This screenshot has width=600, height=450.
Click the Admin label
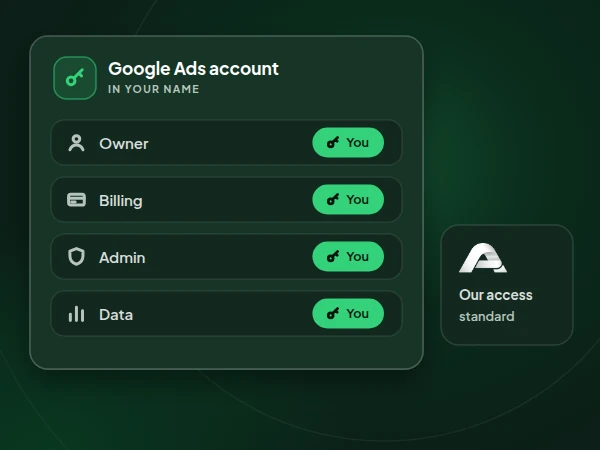122,258
